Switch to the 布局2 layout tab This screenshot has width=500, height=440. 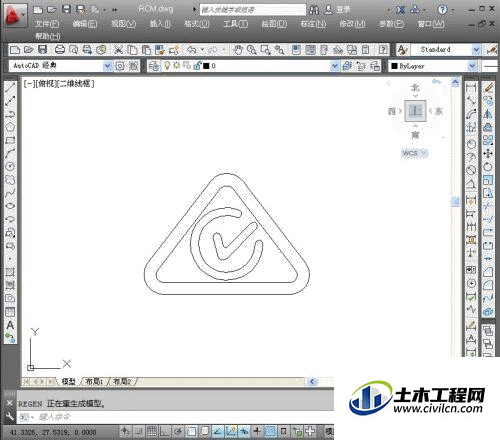(x=122, y=382)
